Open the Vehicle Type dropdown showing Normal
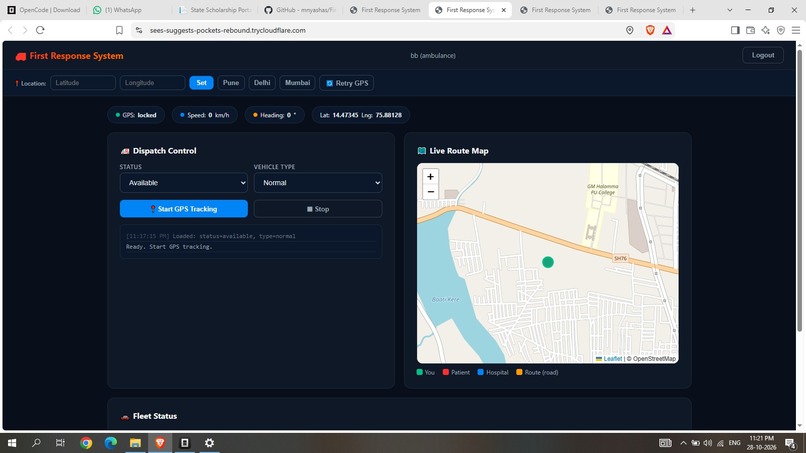Viewport: 806px width, 453px height. pos(318,183)
